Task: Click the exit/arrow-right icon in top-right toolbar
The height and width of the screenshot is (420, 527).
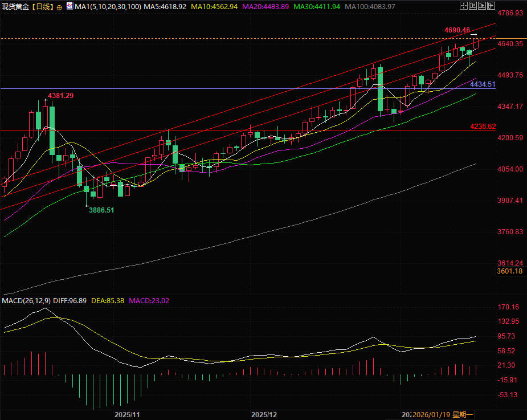Action: click(x=490, y=6)
